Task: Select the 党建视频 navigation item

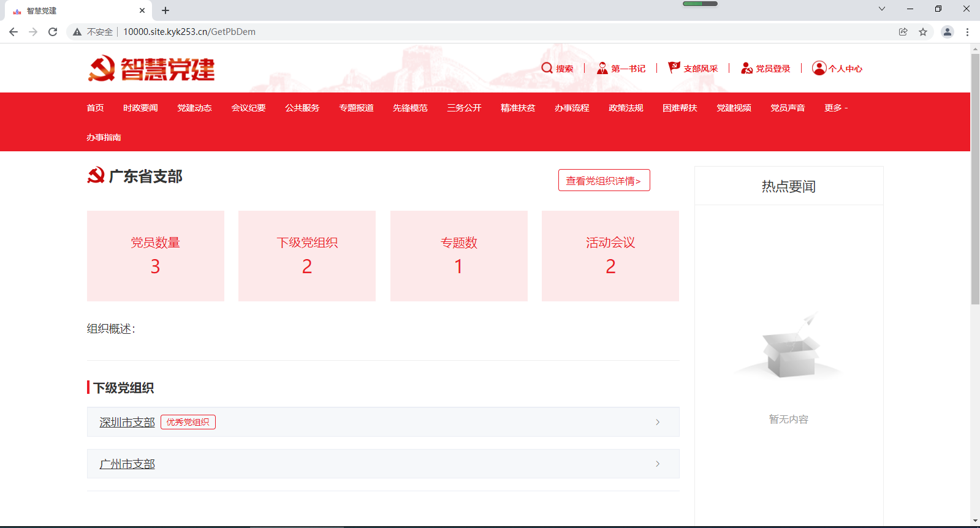Action: (734, 108)
